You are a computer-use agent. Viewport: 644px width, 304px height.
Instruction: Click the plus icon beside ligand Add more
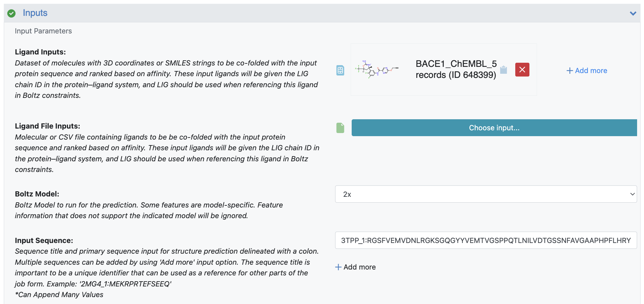[x=569, y=71]
